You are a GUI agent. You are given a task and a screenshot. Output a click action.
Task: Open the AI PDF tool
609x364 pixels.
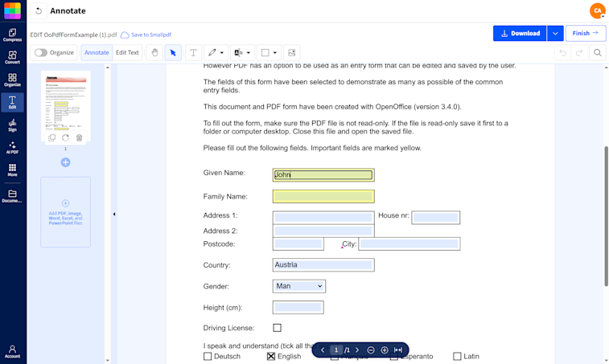pos(12,148)
